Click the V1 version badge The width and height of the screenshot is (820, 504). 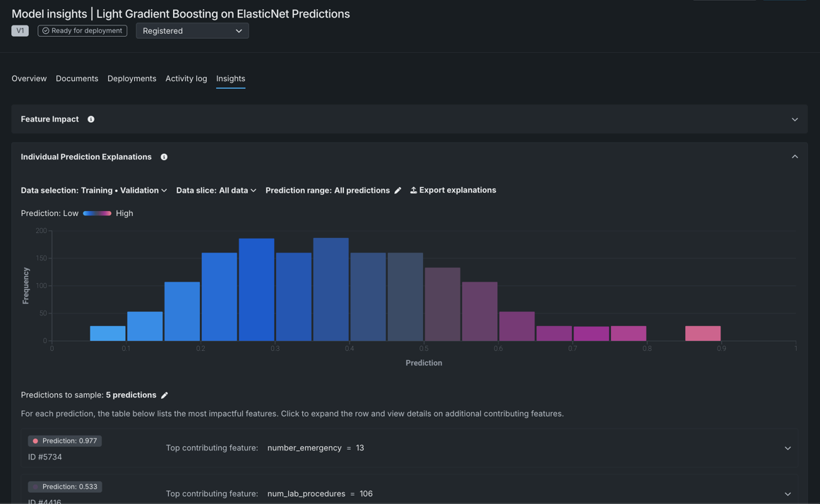pyautogui.click(x=20, y=31)
